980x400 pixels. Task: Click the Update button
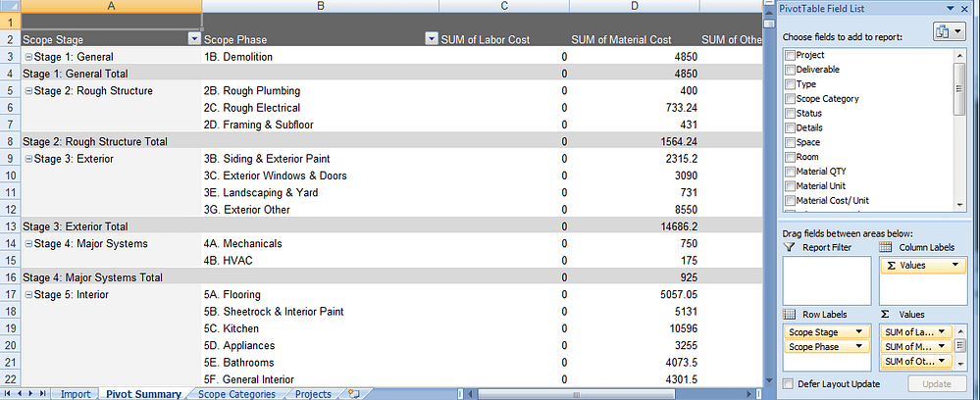pos(936,383)
